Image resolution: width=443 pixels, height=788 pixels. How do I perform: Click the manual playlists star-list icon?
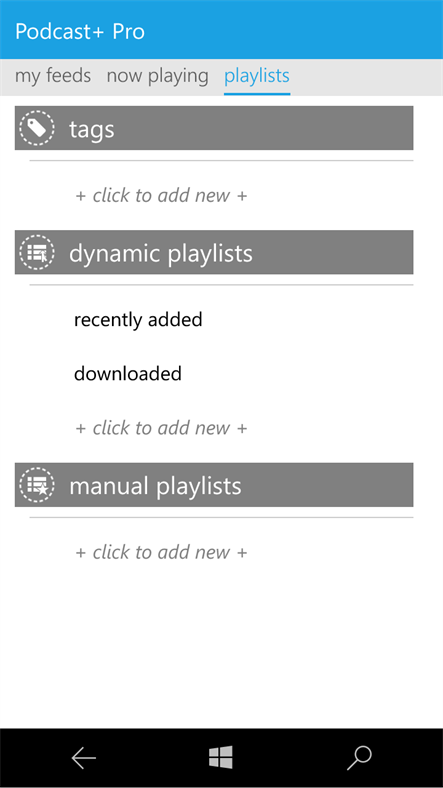coord(37,485)
